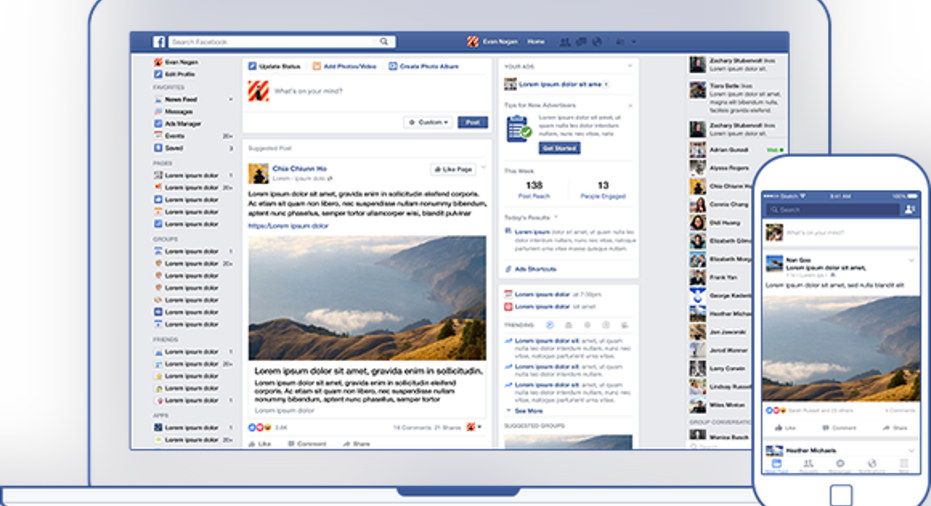
Task: Open the messages icon in the top bar
Action: click(581, 42)
